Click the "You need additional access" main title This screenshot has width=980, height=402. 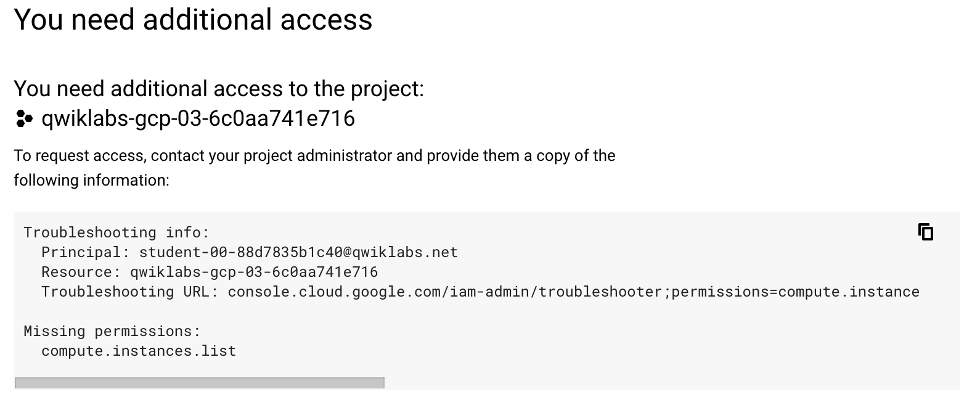[x=193, y=20]
